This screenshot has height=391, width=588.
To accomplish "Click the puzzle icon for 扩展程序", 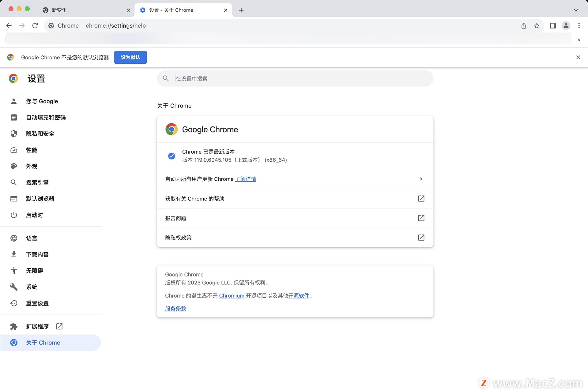I will (x=14, y=326).
